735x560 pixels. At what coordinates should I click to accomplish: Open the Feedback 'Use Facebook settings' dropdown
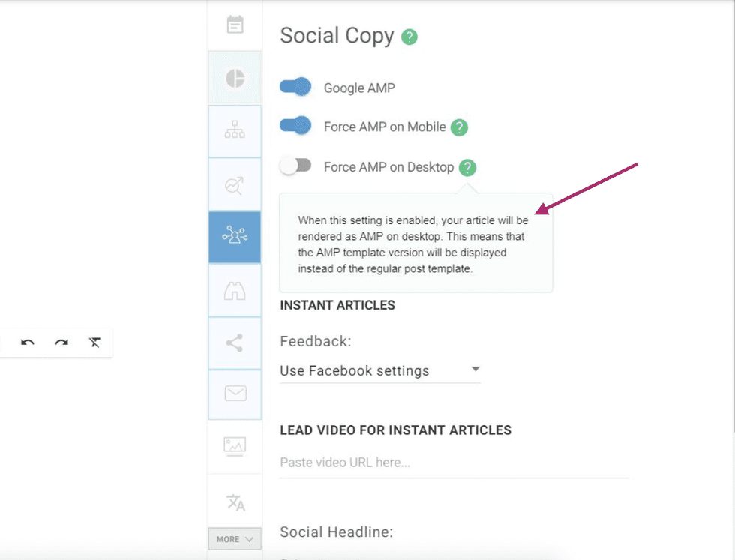[379, 370]
